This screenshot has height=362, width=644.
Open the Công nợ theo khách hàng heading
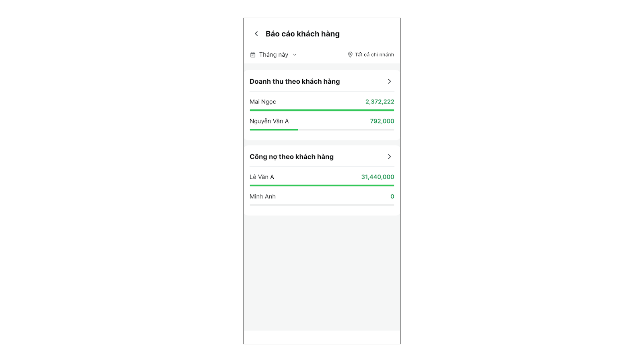pyautogui.click(x=291, y=157)
